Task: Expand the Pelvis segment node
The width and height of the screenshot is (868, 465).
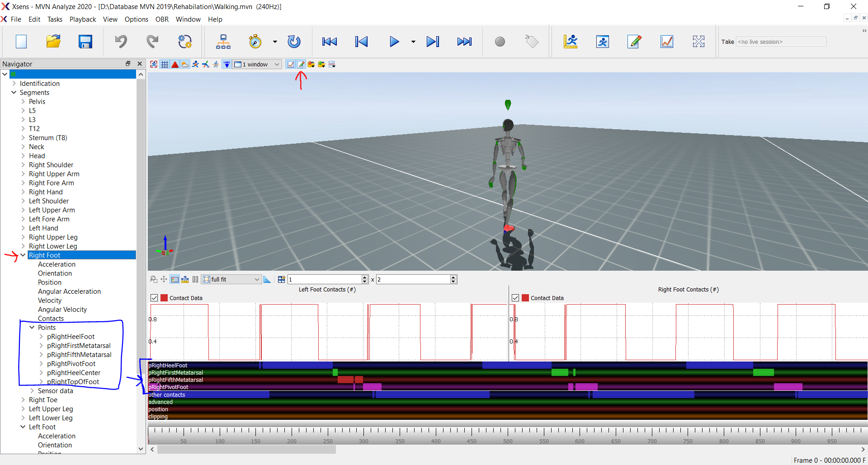Action: (23, 101)
